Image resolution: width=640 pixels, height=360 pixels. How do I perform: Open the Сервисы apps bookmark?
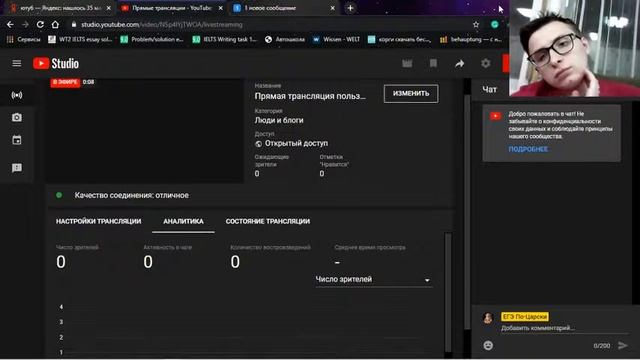click(x=24, y=39)
